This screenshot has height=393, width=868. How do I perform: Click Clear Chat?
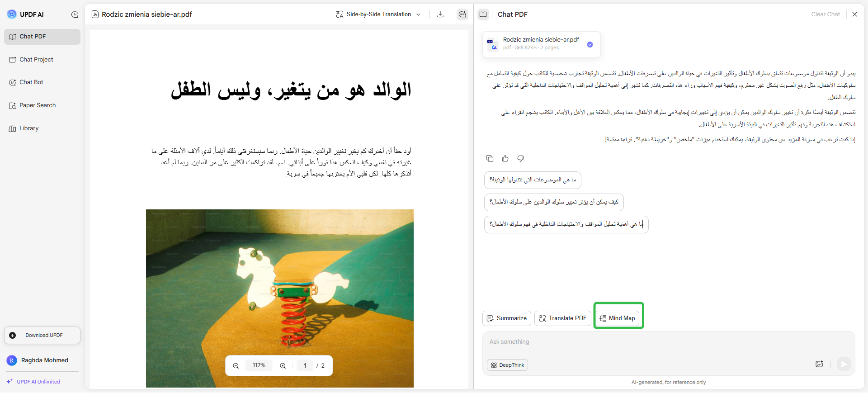[x=826, y=14]
